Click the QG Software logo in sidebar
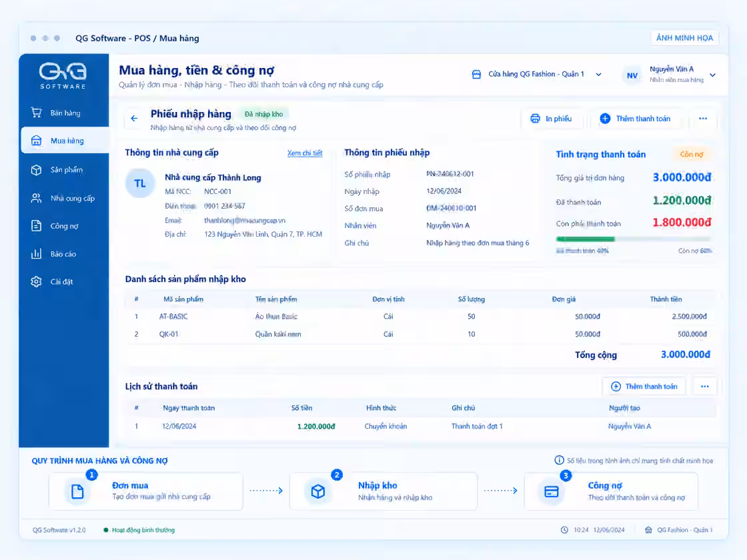 click(x=63, y=75)
